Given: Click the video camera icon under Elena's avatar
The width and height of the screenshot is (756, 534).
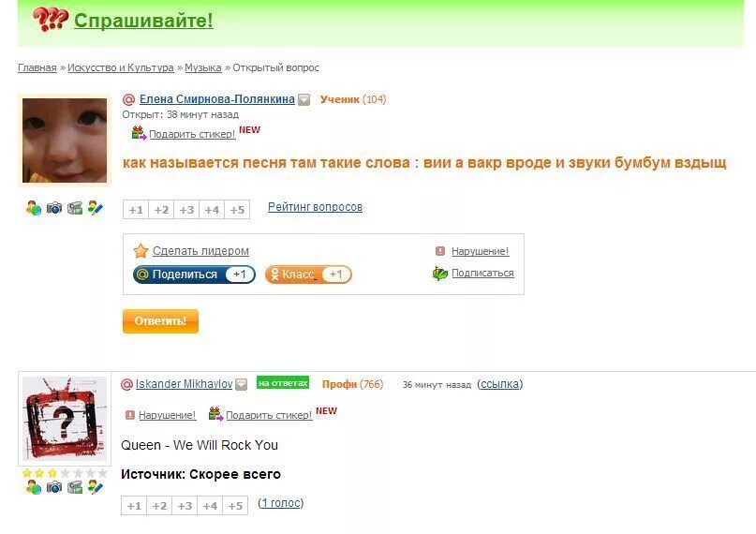Looking at the screenshot, I should tap(75, 208).
